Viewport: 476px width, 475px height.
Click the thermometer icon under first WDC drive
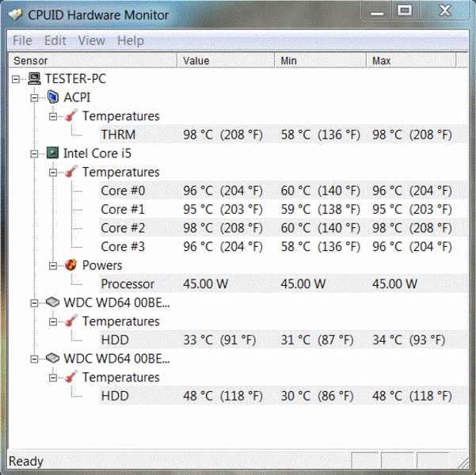tap(71, 321)
